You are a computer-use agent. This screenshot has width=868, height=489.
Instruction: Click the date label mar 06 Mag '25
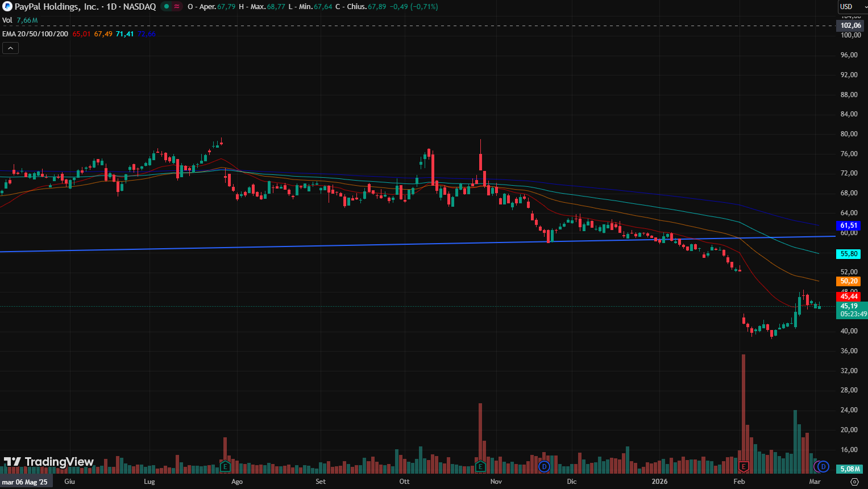26,482
